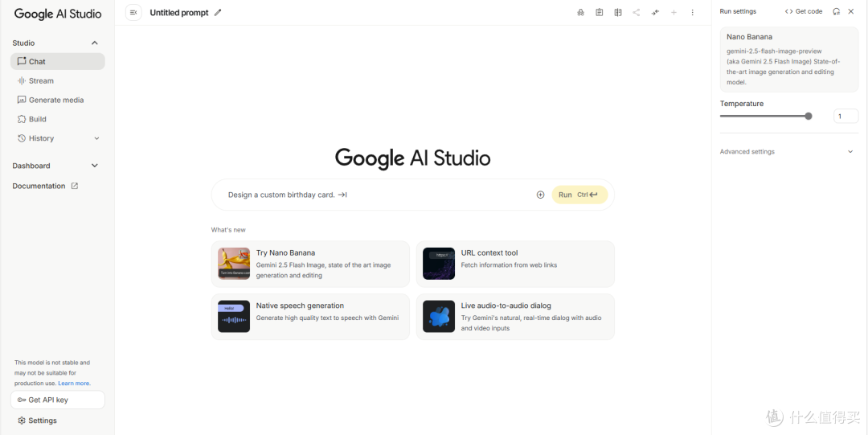Open Live audio-to-audio dialog card
868x435 pixels.
coord(515,317)
